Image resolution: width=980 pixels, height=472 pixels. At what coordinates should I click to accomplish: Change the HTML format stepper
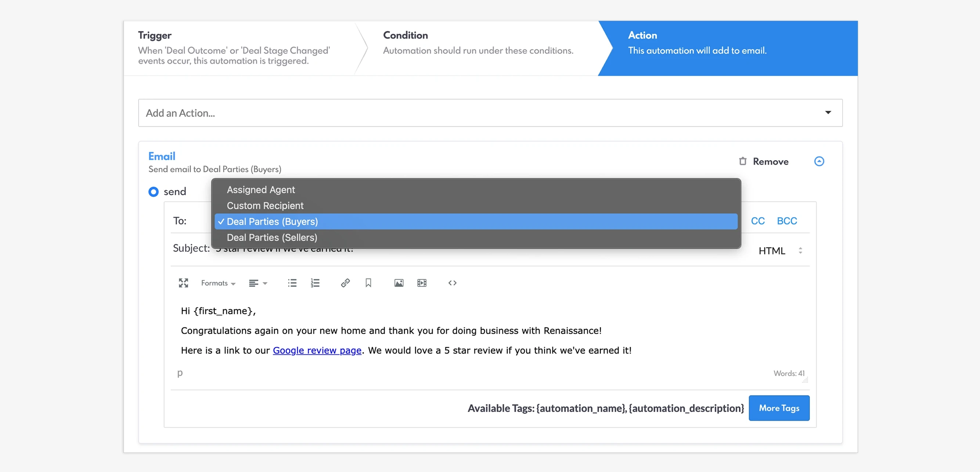pyautogui.click(x=800, y=250)
